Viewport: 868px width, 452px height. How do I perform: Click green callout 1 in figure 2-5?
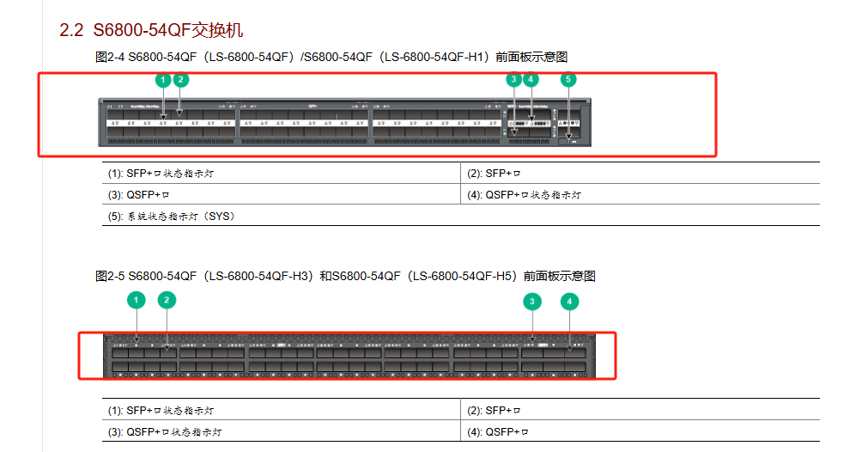pyautogui.click(x=137, y=300)
